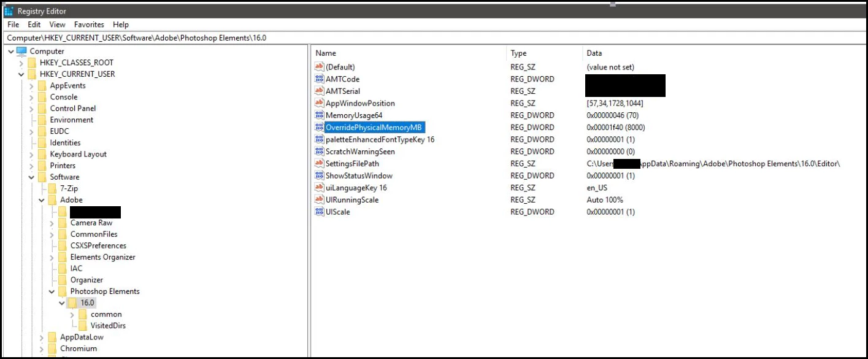Click the data value en_US
868x359 pixels.
[597, 188]
